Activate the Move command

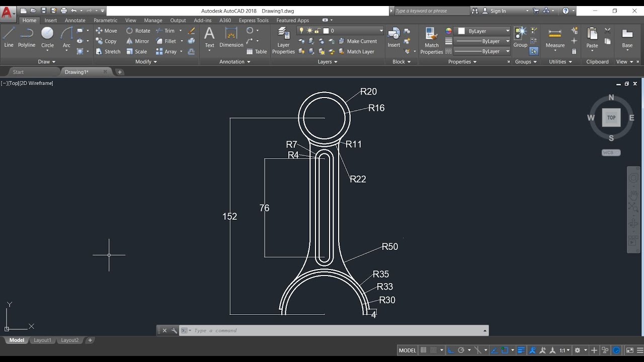coord(106,31)
